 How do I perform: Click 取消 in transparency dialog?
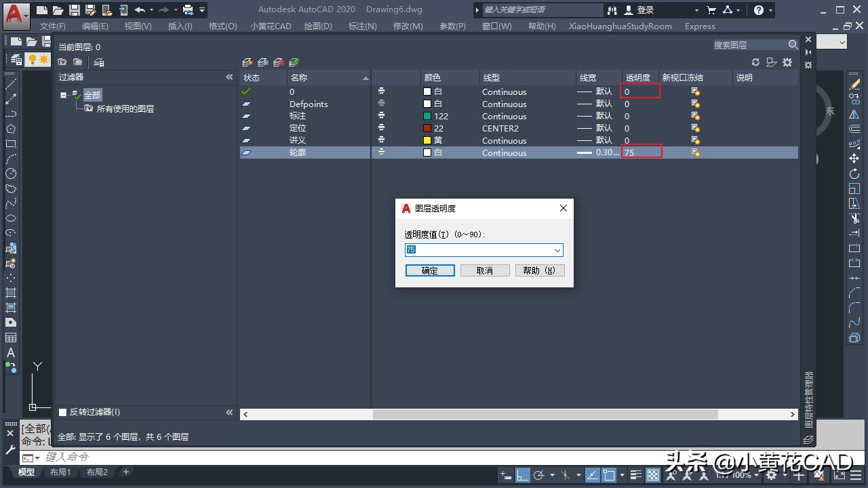coord(485,270)
